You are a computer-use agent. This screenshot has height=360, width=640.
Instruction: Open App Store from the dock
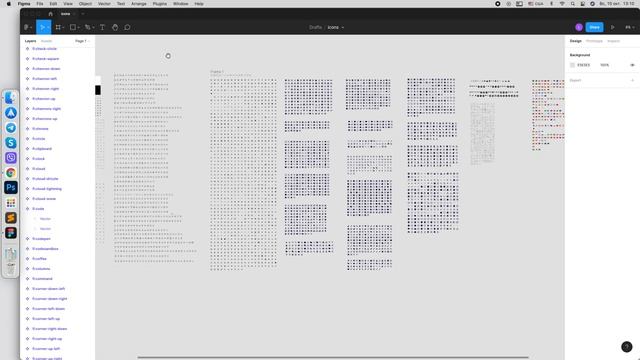11,113
